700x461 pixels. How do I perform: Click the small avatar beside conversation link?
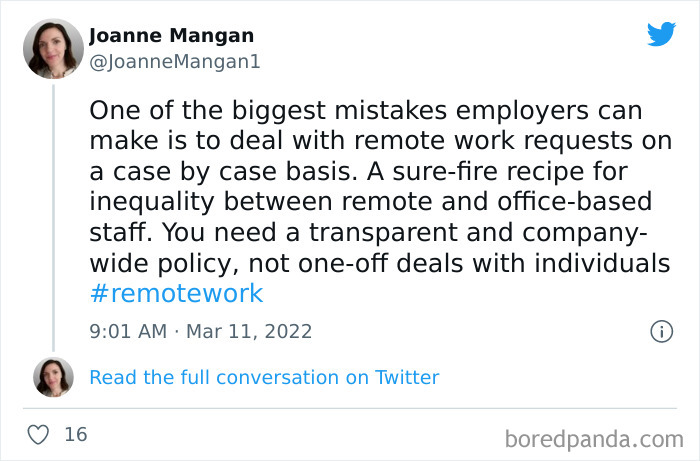tap(53, 377)
